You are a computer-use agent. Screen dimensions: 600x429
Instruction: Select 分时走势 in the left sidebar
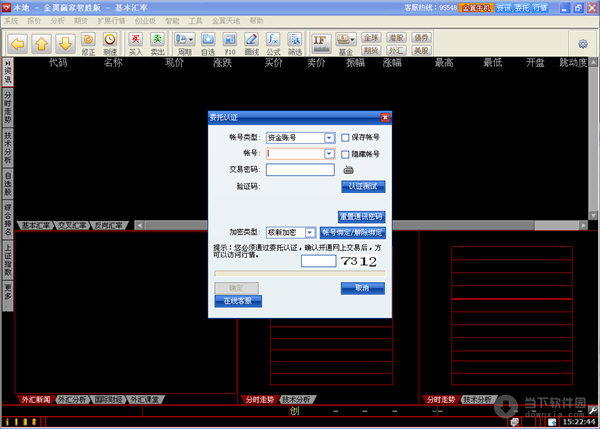[8, 108]
